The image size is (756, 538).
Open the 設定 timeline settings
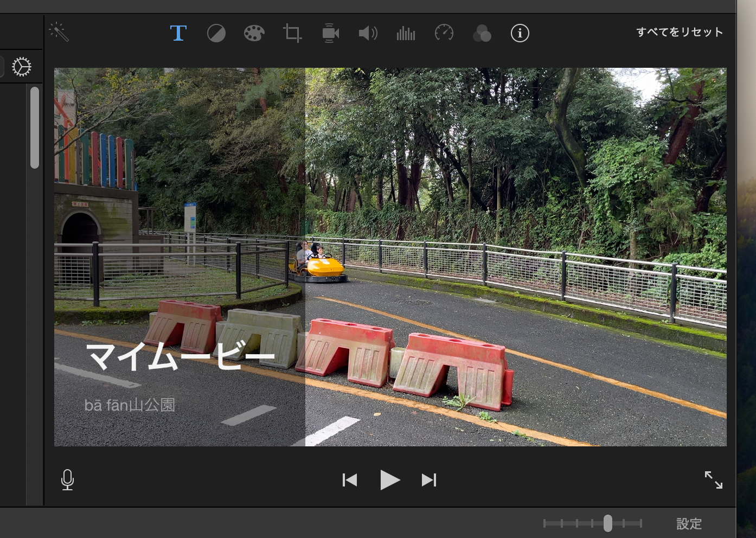coord(689,524)
